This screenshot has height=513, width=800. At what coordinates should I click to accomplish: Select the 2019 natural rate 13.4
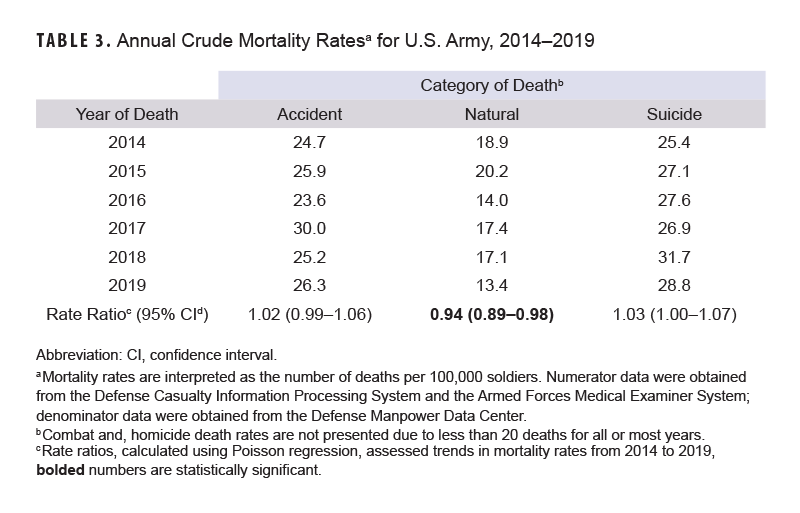pos(492,286)
